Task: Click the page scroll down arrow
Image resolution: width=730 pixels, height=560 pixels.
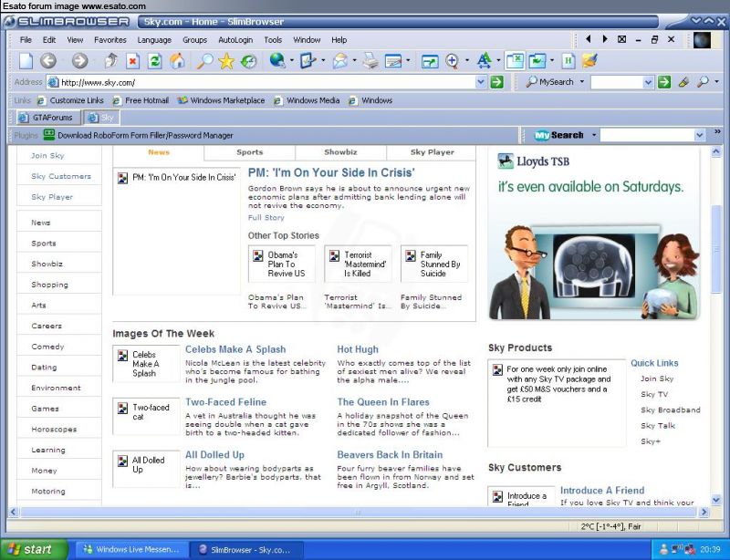Action: coord(716,500)
